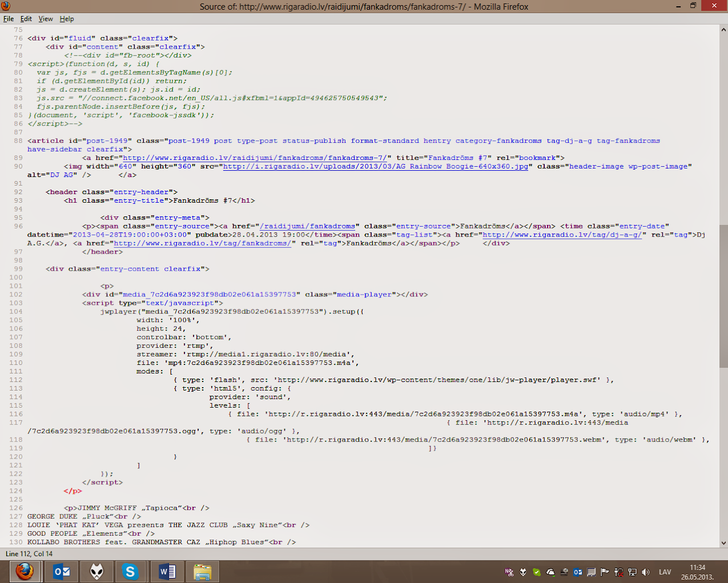The image size is (728, 583).
Task: Follow the tag/fankadroms/ link
Action: point(203,243)
